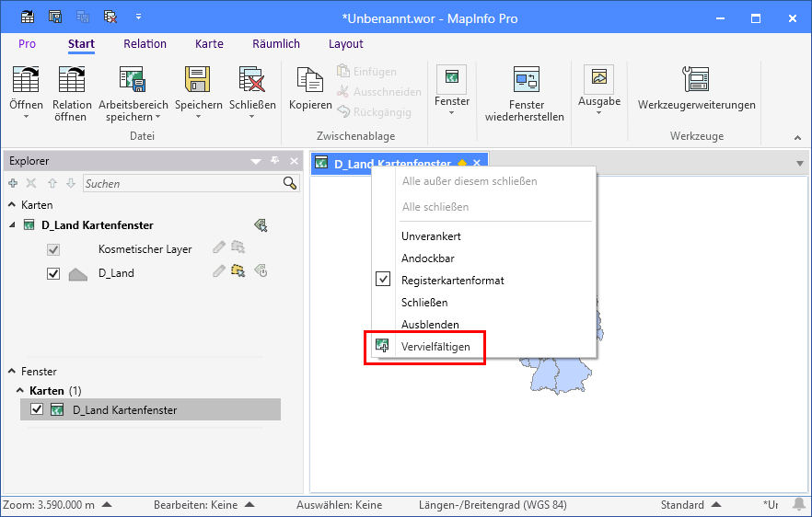Click second quick access toolbar icon
Image resolution: width=812 pixels, height=517 pixels.
(x=55, y=17)
